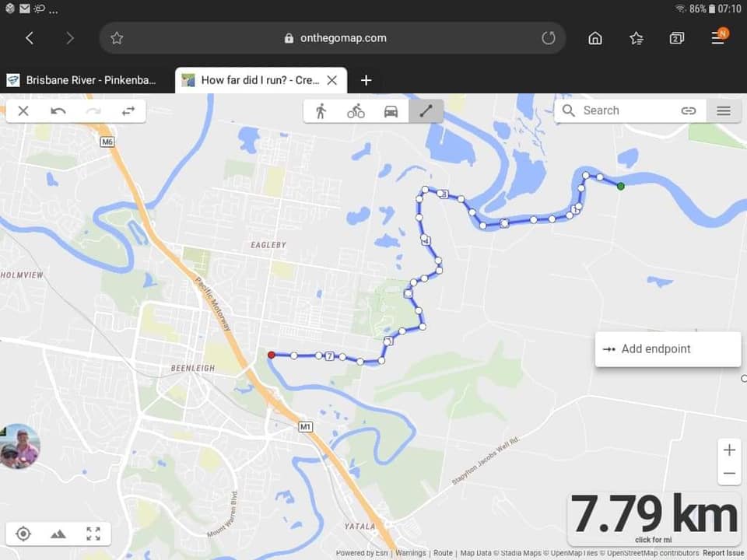
Task: Zoom out the map with minus button
Action: point(729,474)
